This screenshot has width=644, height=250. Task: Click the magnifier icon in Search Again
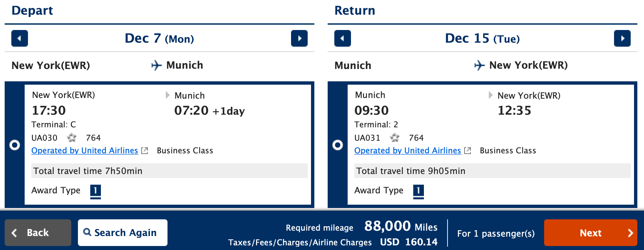88,232
